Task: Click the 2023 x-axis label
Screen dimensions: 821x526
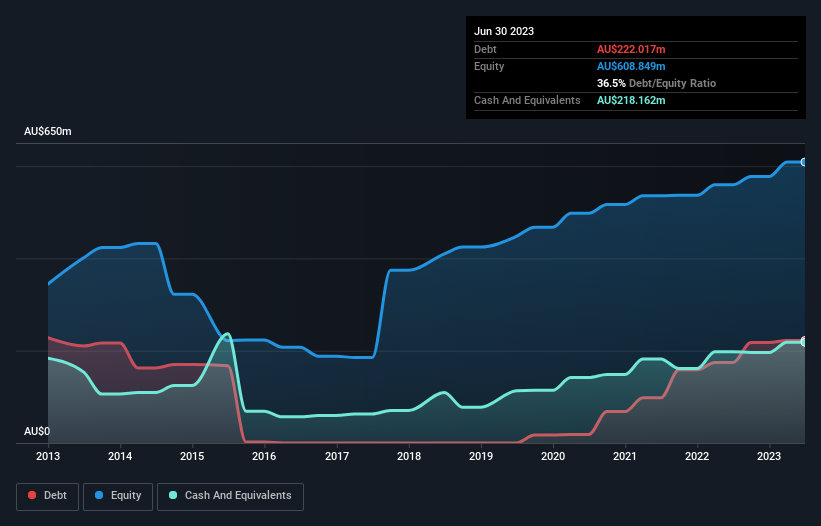Action: [x=769, y=456]
